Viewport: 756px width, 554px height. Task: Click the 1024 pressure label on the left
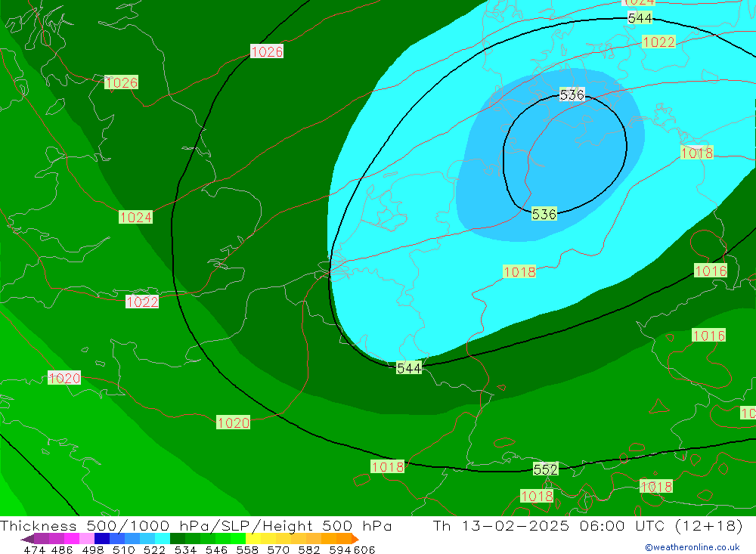click(x=135, y=218)
